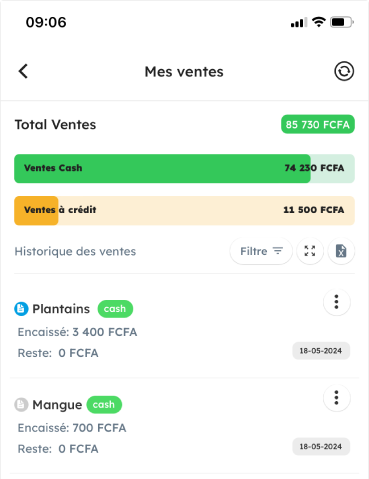This screenshot has width=369, height=479.
Task: Select the Ventes à crédit orange bar
Action: [184, 210]
